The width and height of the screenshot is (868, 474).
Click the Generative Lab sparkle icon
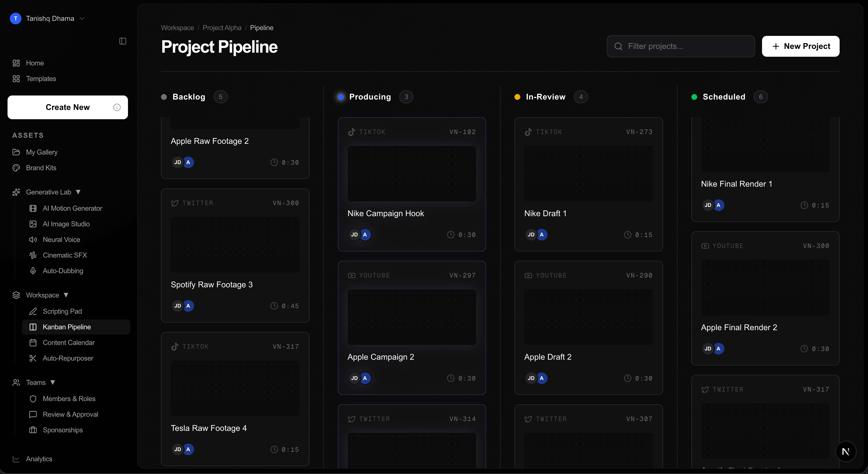16,192
